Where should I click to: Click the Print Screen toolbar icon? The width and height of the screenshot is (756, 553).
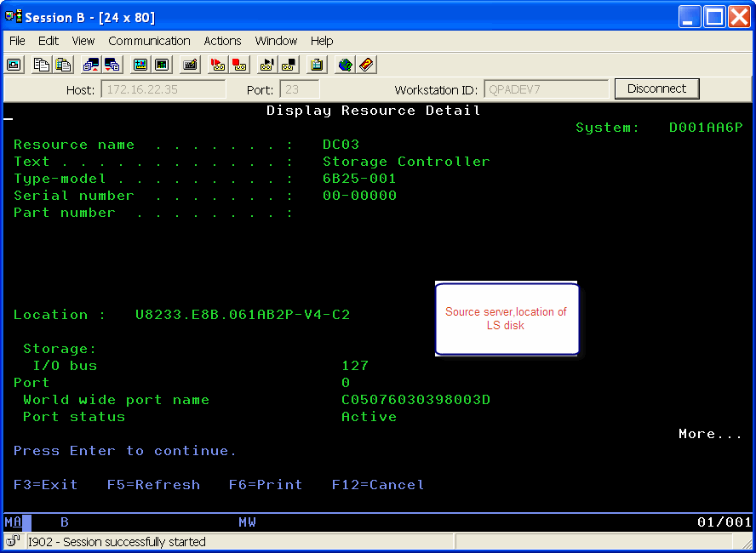[14, 65]
